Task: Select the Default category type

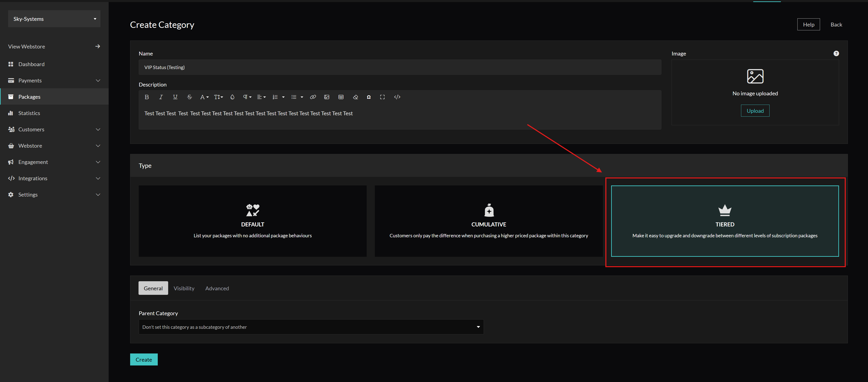Action: [x=252, y=221]
